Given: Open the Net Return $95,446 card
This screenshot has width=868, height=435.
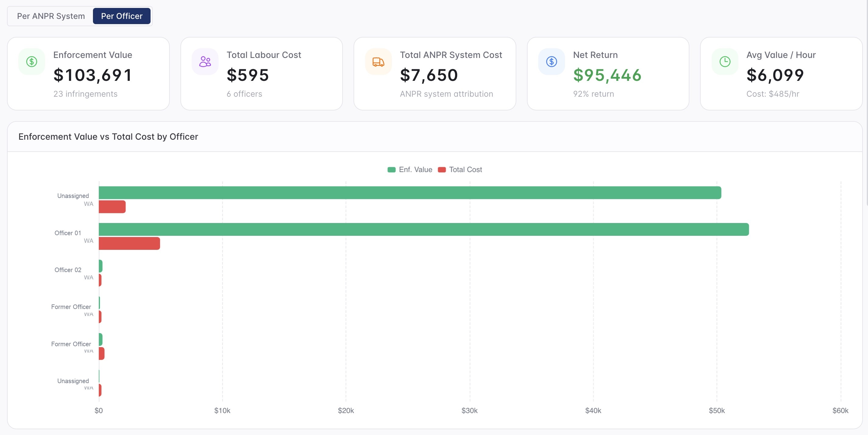Looking at the screenshot, I should (608, 74).
